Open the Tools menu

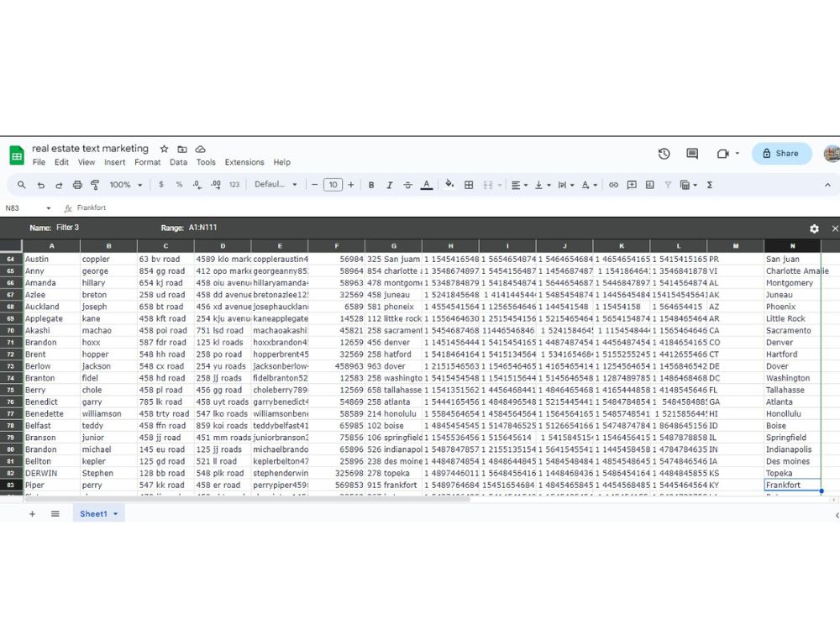206,162
